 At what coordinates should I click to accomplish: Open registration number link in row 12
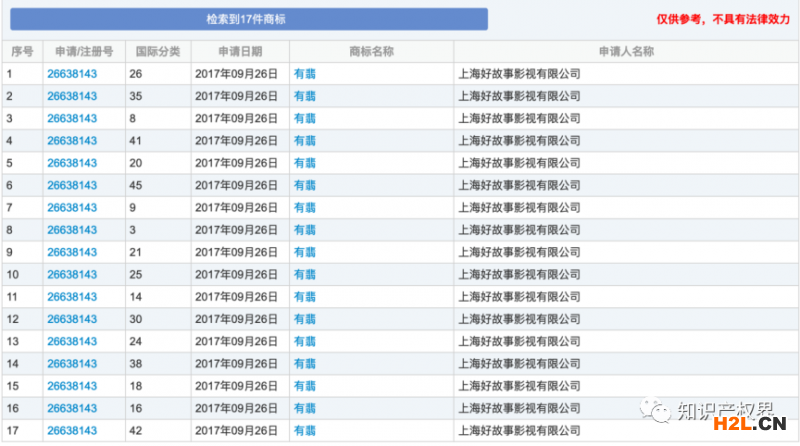click(x=72, y=319)
